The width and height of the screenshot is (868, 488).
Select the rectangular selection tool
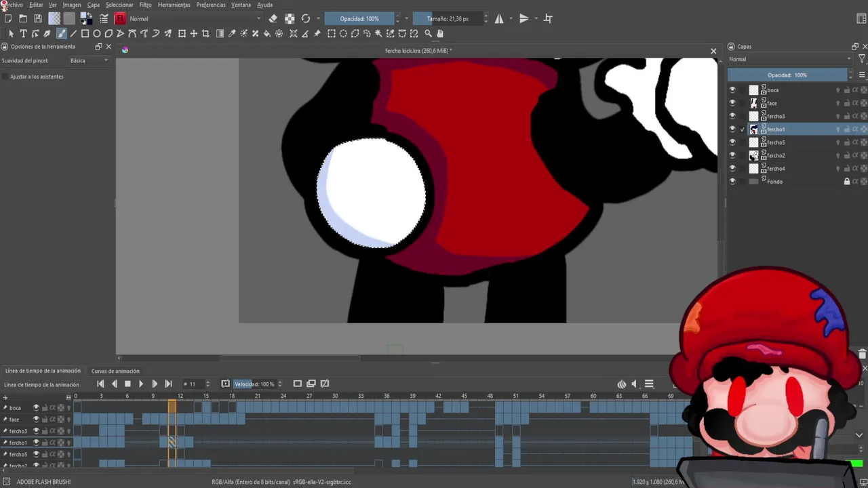332,33
